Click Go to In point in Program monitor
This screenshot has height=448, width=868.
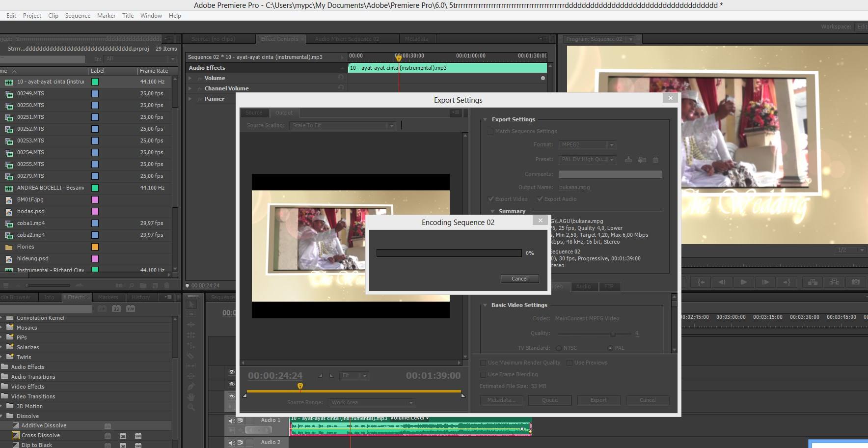[701, 282]
